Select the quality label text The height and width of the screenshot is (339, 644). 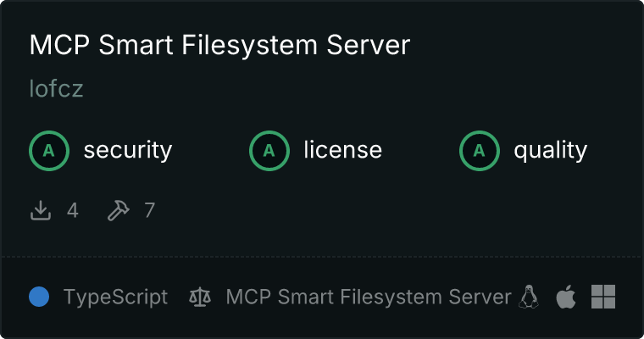click(x=550, y=150)
